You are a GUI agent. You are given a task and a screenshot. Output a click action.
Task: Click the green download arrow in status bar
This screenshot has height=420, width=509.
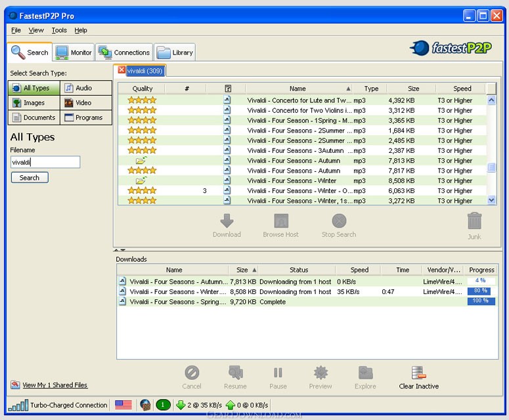181,405
